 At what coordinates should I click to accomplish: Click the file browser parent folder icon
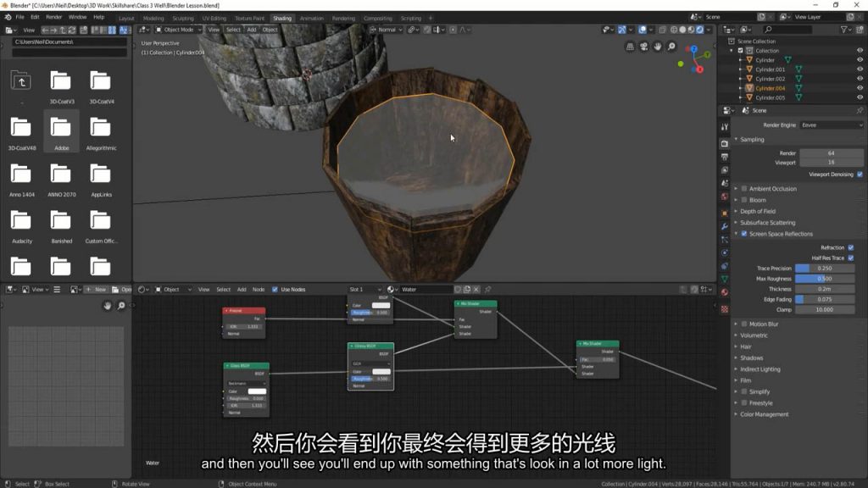[21, 82]
